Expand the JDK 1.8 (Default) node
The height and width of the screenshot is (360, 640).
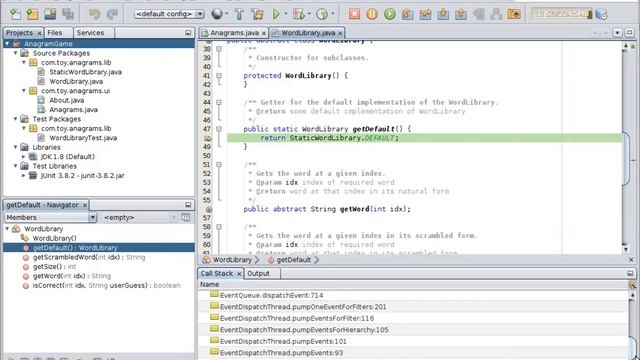[24, 157]
